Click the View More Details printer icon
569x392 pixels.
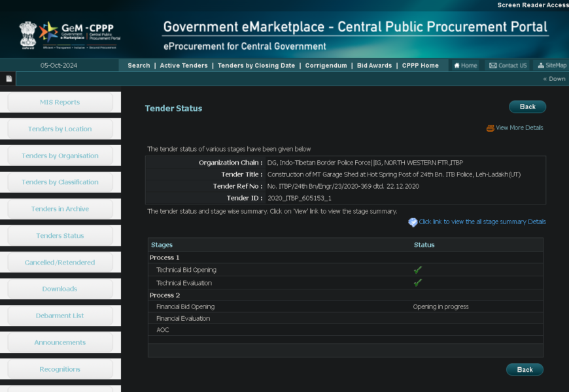pos(491,128)
